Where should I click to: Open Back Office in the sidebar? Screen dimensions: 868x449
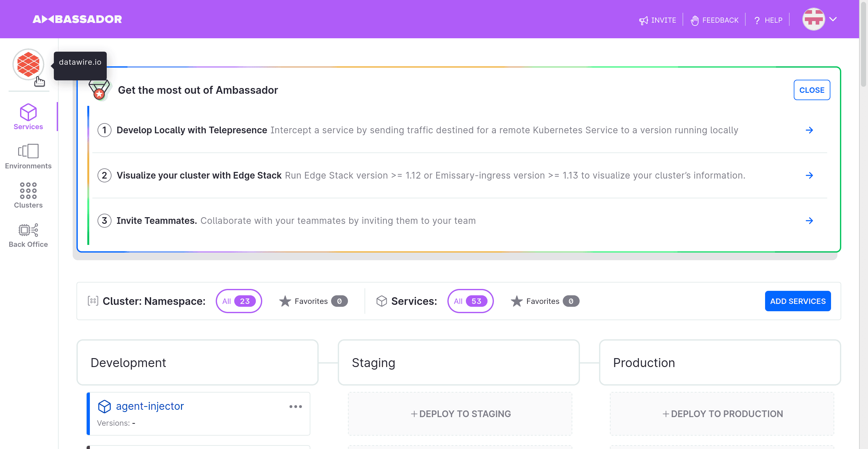coord(28,235)
